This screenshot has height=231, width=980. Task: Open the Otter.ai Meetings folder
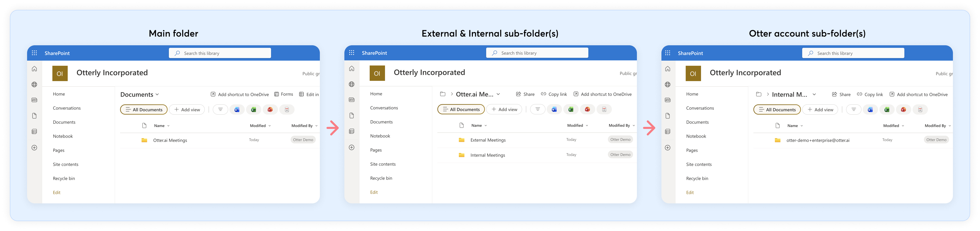pyautogui.click(x=170, y=140)
